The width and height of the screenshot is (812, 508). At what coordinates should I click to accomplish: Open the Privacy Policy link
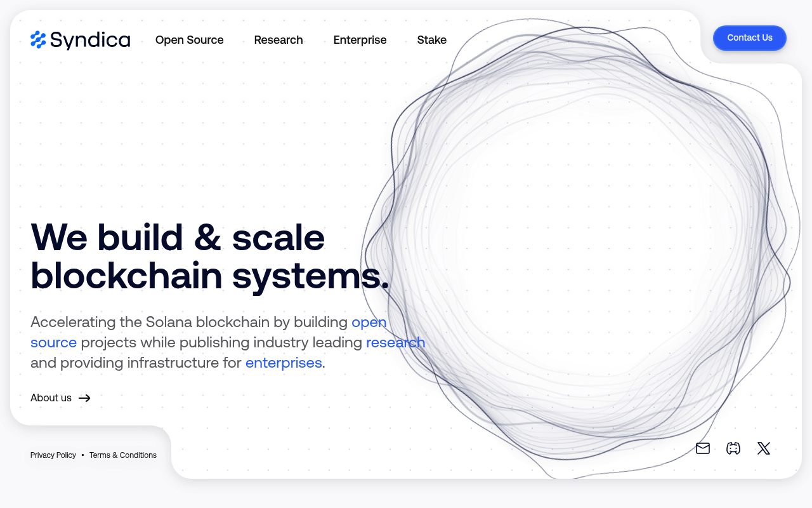[x=53, y=455]
